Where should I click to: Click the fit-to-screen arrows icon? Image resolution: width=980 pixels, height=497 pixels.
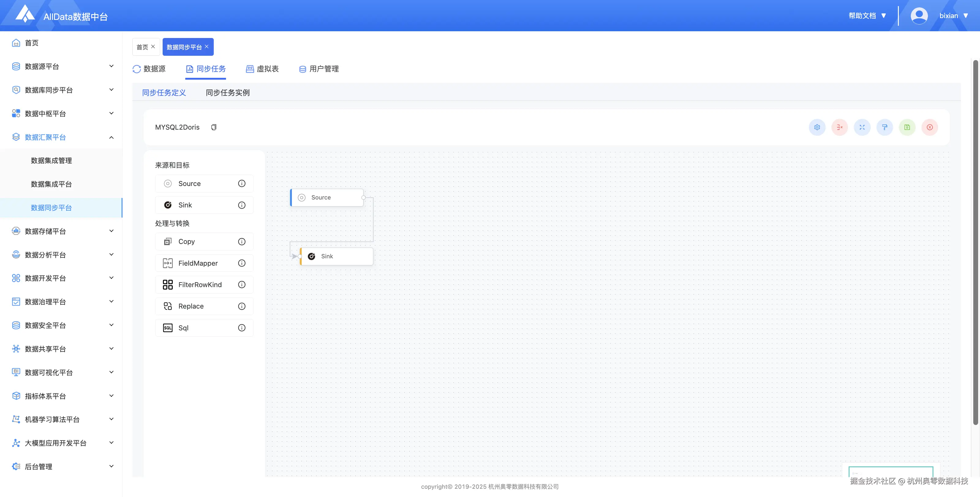(x=862, y=127)
